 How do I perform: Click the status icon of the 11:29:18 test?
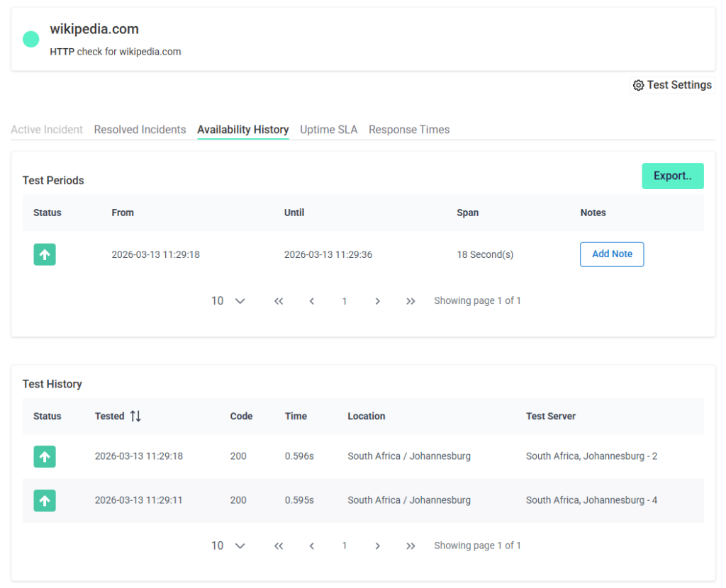[x=45, y=456]
